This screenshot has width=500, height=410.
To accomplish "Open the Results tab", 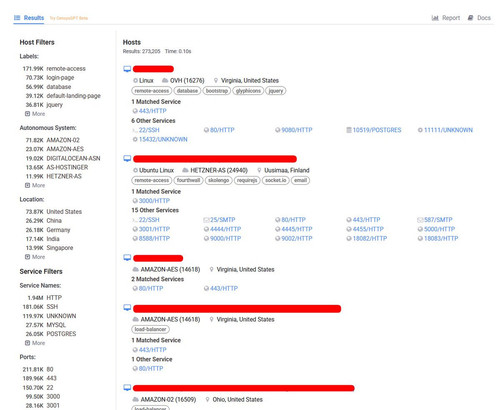I will [x=29, y=18].
